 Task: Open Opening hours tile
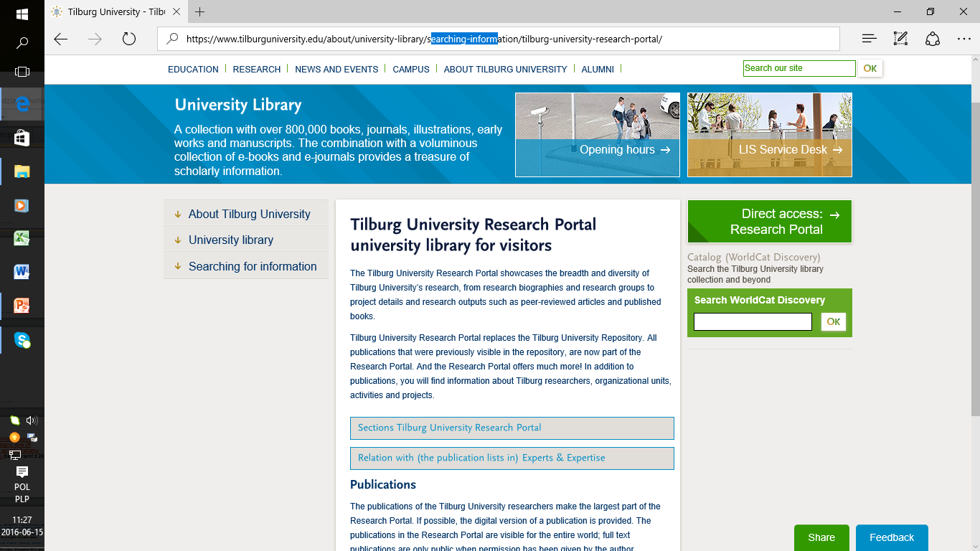point(598,134)
